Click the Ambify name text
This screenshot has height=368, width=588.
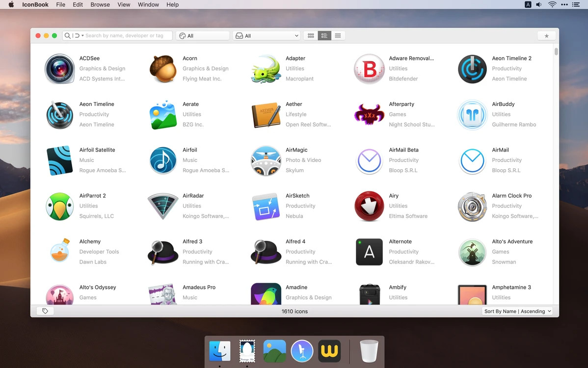tap(398, 288)
